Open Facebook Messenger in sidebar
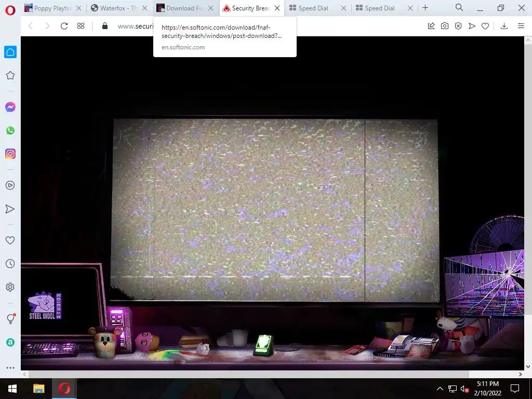The width and height of the screenshot is (532, 399). pyautogui.click(x=10, y=107)
